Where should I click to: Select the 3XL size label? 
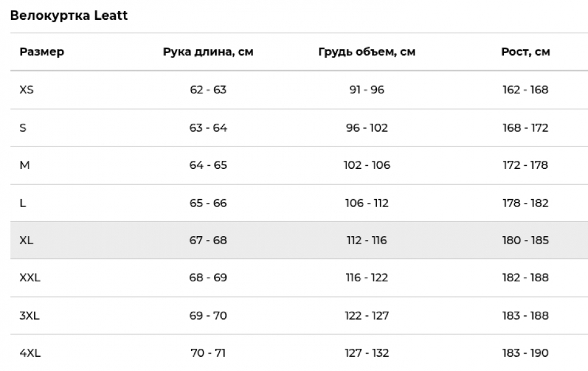point(29,315)
